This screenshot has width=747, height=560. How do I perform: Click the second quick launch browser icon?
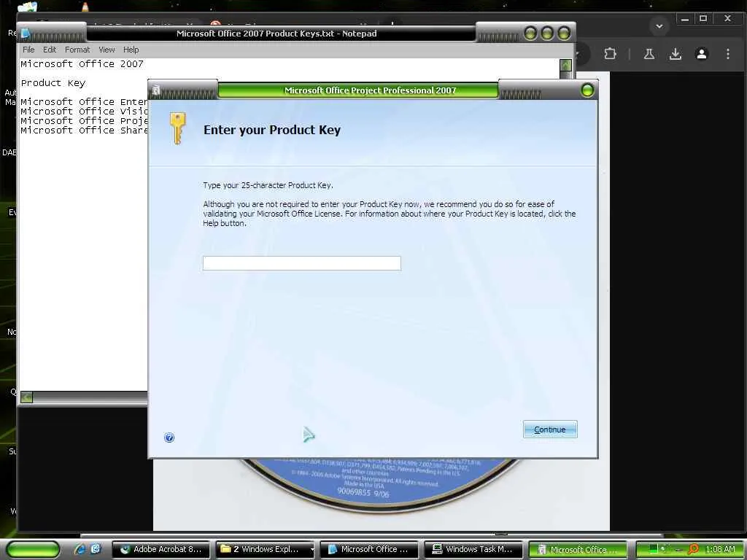click(x=96, y=549)
